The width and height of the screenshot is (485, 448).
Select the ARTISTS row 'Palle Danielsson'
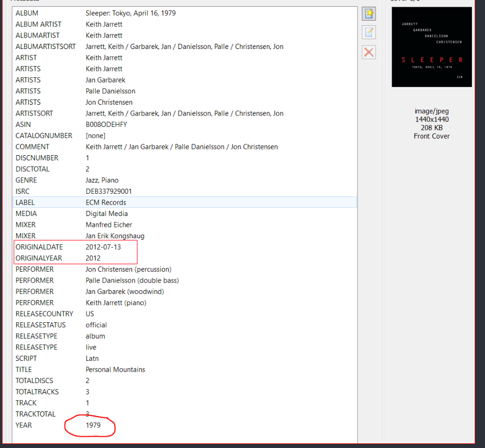[x=185, y=91]
